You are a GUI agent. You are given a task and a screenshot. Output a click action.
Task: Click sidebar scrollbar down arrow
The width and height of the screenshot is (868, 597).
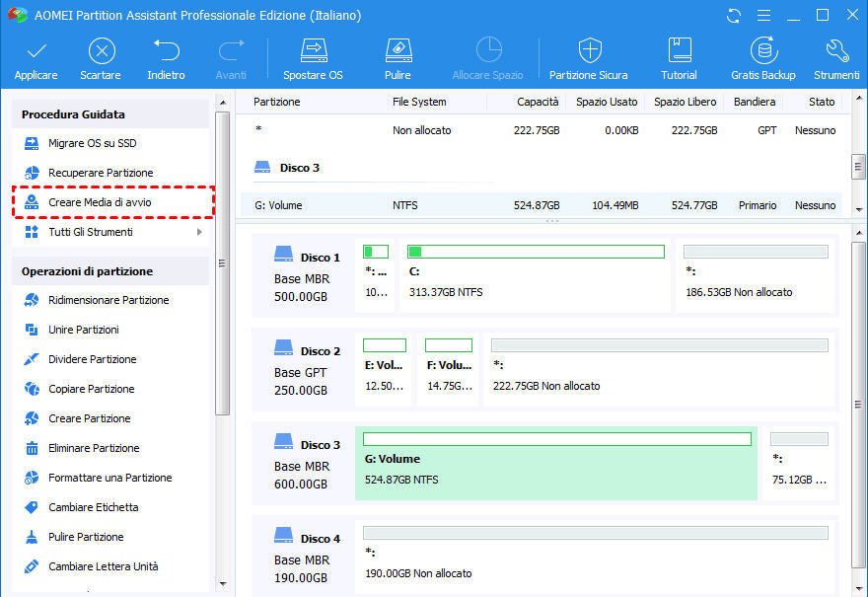pyautogui.click(x=223, y=583)
